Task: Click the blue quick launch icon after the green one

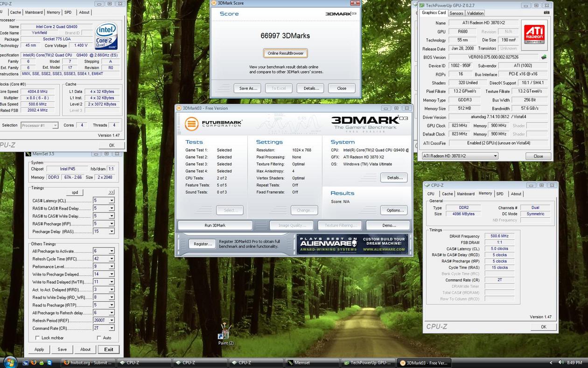Action: tap(49, 362)
